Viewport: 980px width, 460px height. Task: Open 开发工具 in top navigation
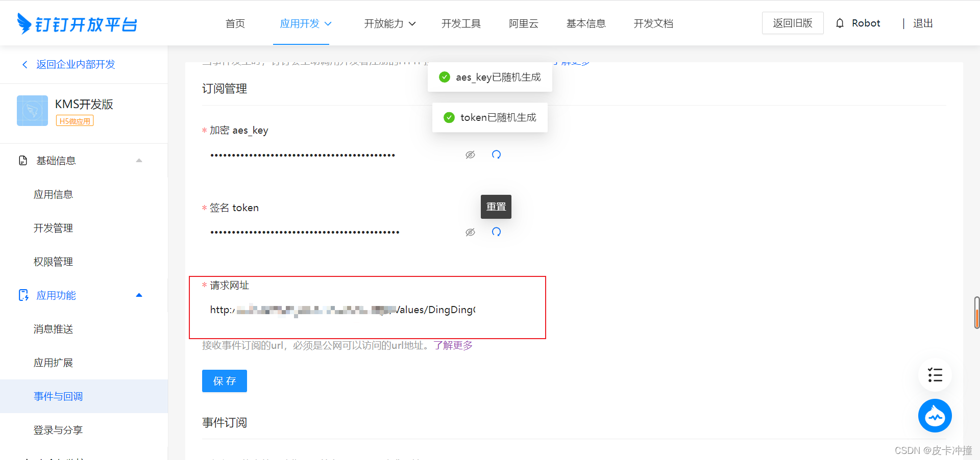tap(461, 23)
